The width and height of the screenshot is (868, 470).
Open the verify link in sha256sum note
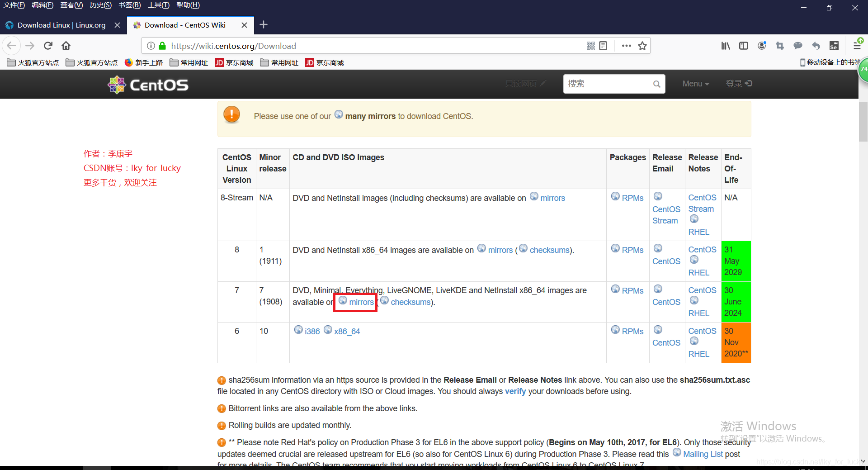[515, 391]
